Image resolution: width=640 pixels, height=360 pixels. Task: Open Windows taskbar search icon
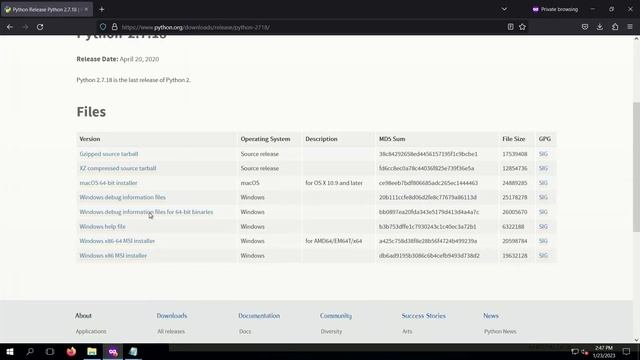click(x=30, y=351)
